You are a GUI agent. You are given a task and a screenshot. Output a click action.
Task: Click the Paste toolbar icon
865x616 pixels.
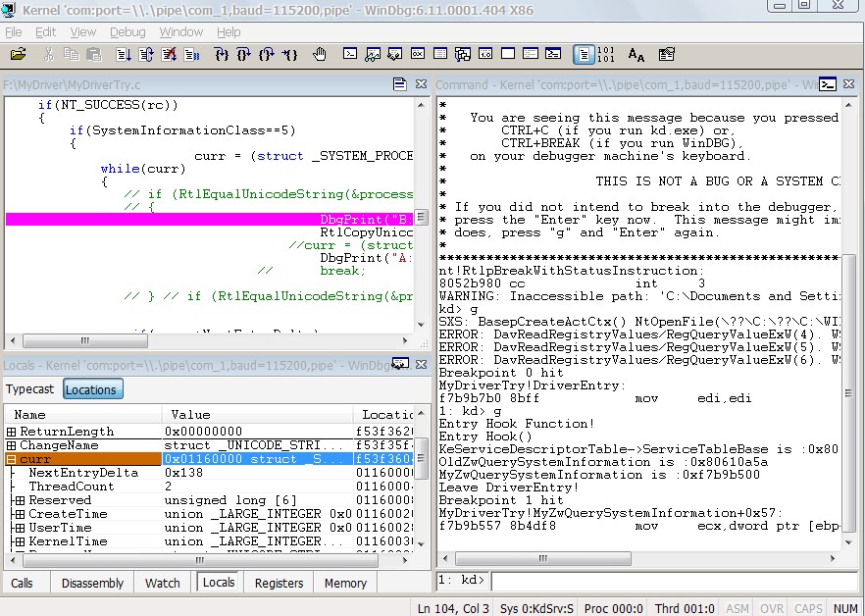pos(94,54)
